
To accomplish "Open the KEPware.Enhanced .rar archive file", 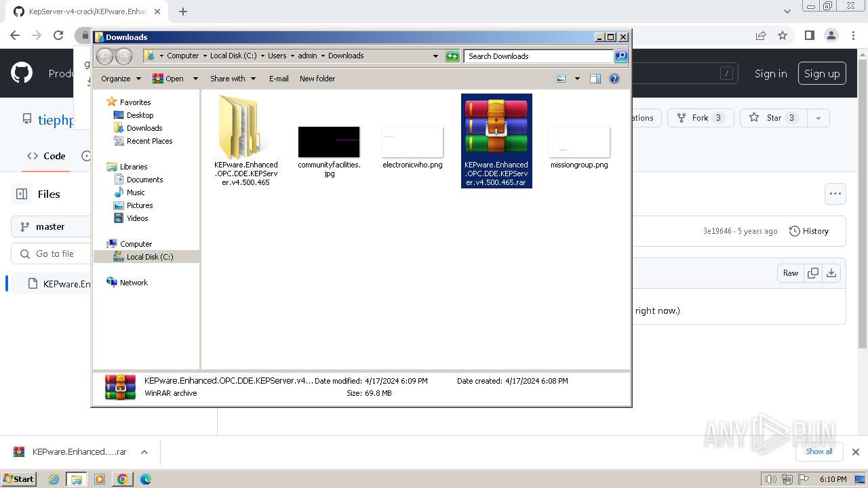I will [496, 141].
